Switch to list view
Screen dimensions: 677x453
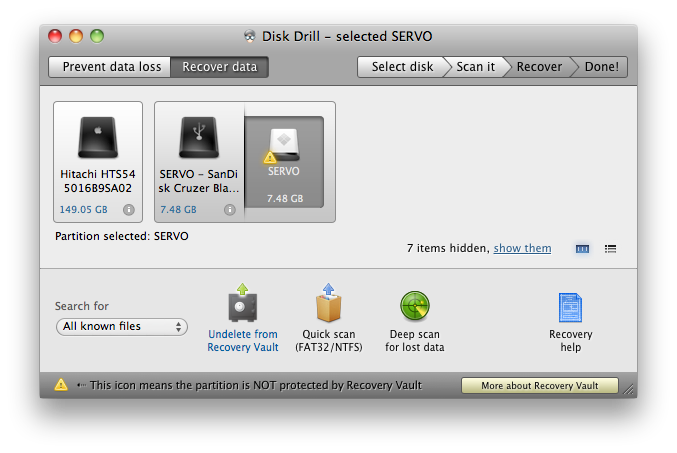[x=611, y=249]
